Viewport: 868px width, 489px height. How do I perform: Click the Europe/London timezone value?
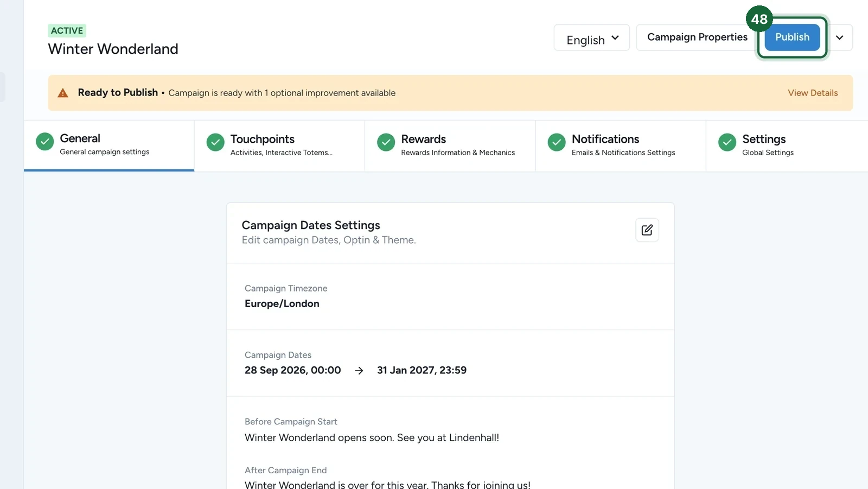pos(282,304)
